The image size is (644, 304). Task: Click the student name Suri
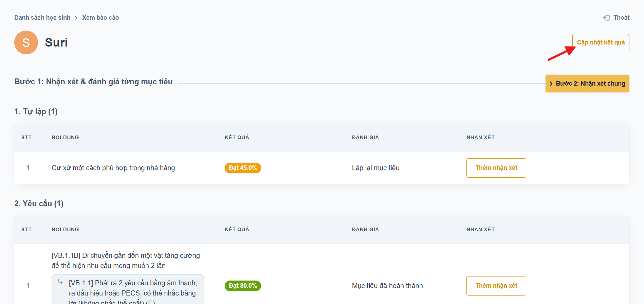coord(56,42)
